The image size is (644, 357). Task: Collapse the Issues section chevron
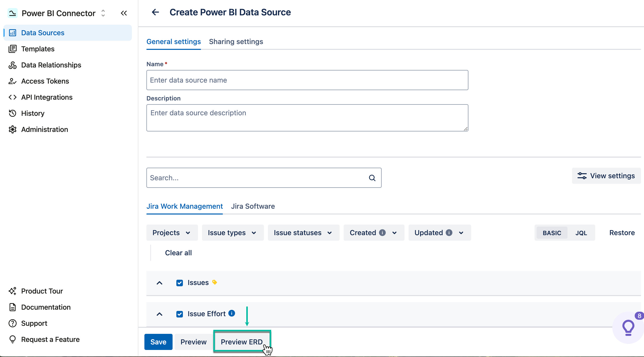coord(159,283)
